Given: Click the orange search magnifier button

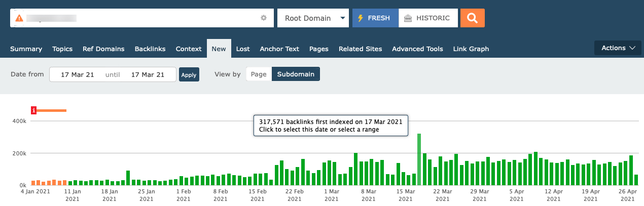Looking at the screenshot, I should click(472, 18).
